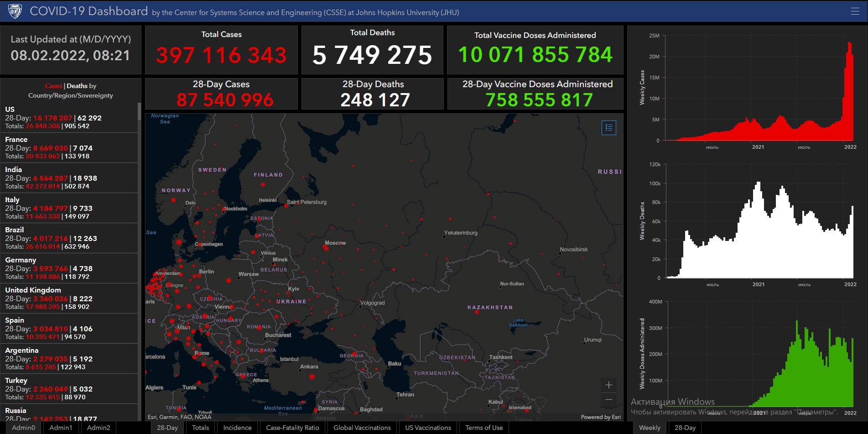868x434 pixels.
Task: Open the map legend list icon
Action: point(608,128)
